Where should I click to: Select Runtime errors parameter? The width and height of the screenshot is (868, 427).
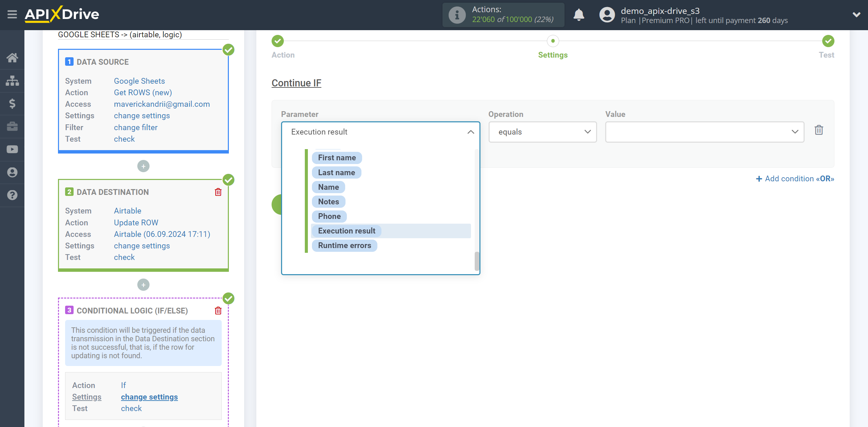pyautogui.click(x=344, y=245)
